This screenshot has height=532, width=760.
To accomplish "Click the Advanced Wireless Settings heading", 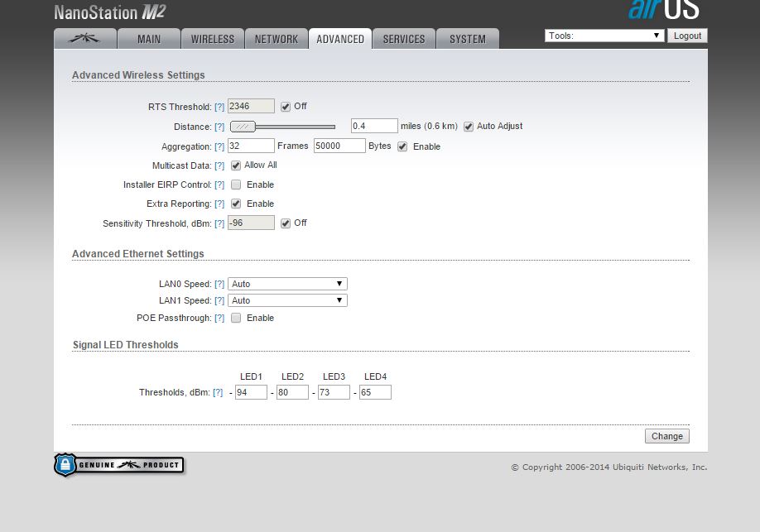I will pyautogui.click(x=138, y=75).
